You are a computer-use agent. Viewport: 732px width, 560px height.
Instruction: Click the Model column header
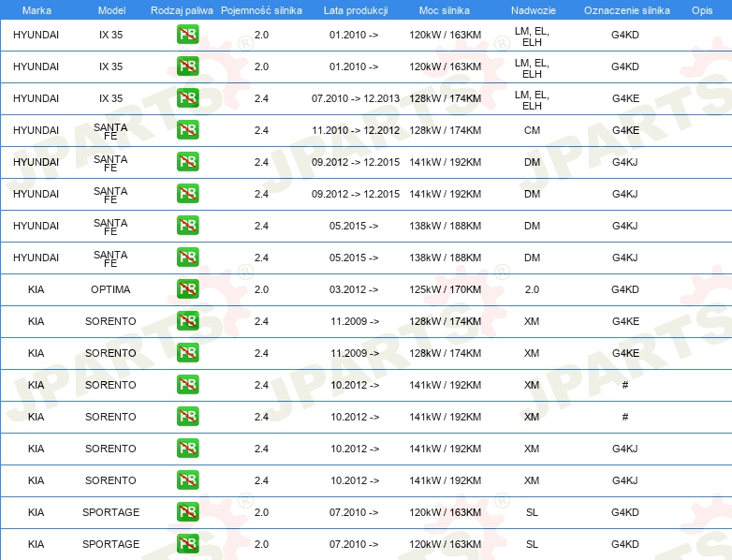coord(110,9)
